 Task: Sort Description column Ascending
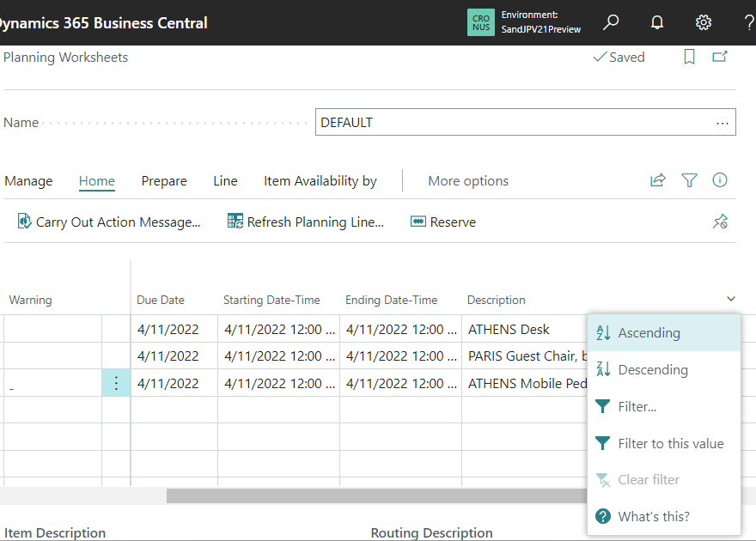click(x=664, y=333)
